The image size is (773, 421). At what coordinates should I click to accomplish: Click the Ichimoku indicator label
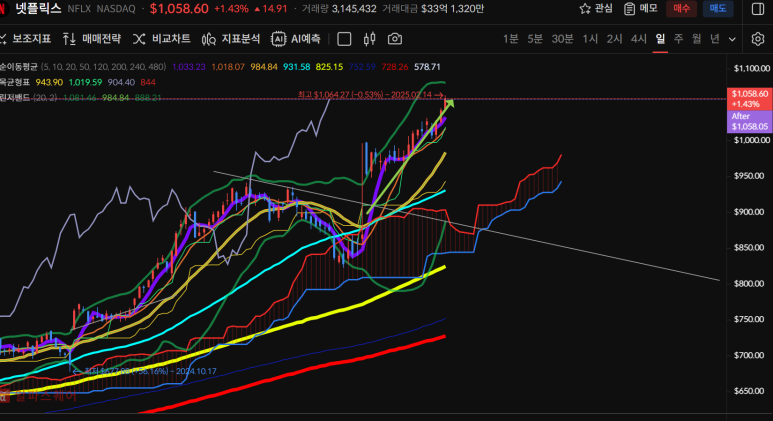click(15, 82)
